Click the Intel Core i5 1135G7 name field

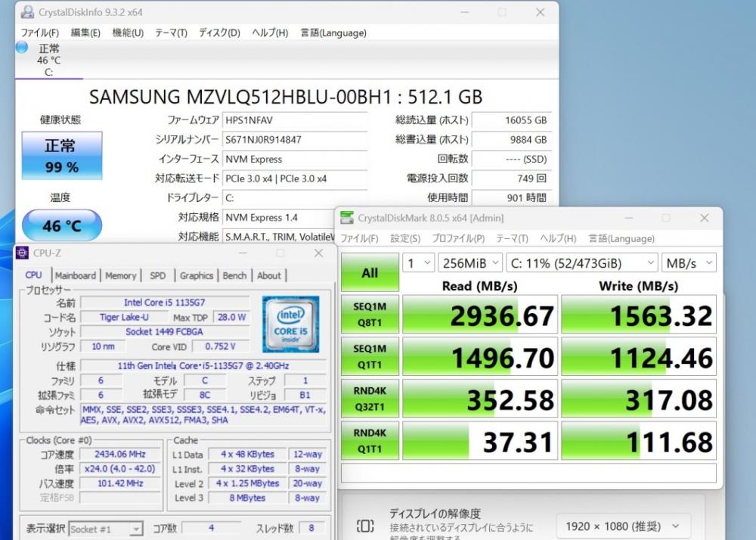(164, 303)
